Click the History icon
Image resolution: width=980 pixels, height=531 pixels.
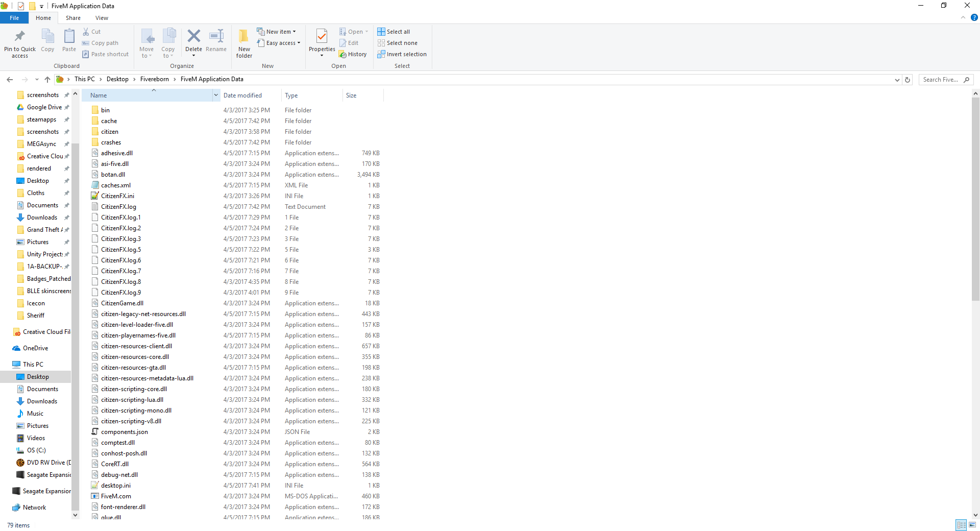[x=343, y=54]
